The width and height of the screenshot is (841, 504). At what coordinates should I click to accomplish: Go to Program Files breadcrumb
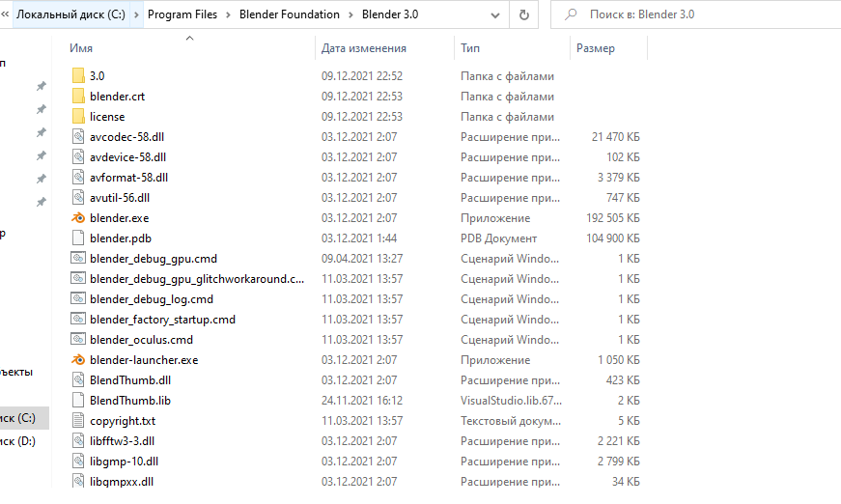[182, 14]
